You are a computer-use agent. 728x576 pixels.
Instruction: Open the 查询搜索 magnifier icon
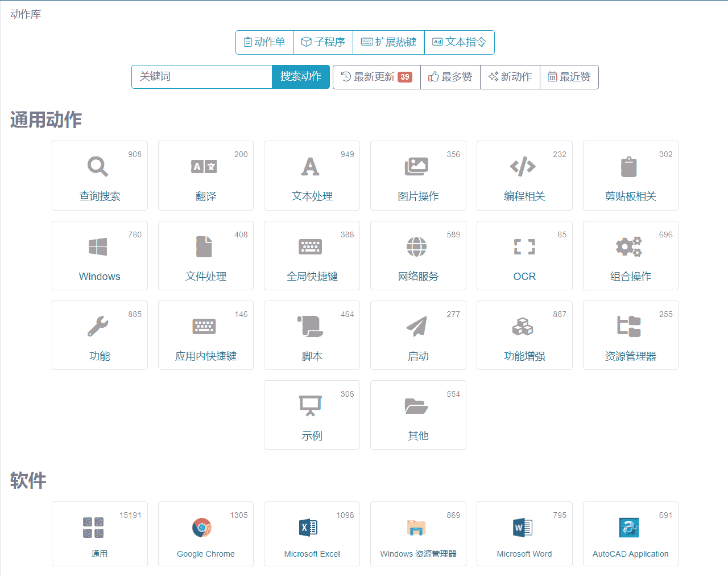[x=98, y=166]
